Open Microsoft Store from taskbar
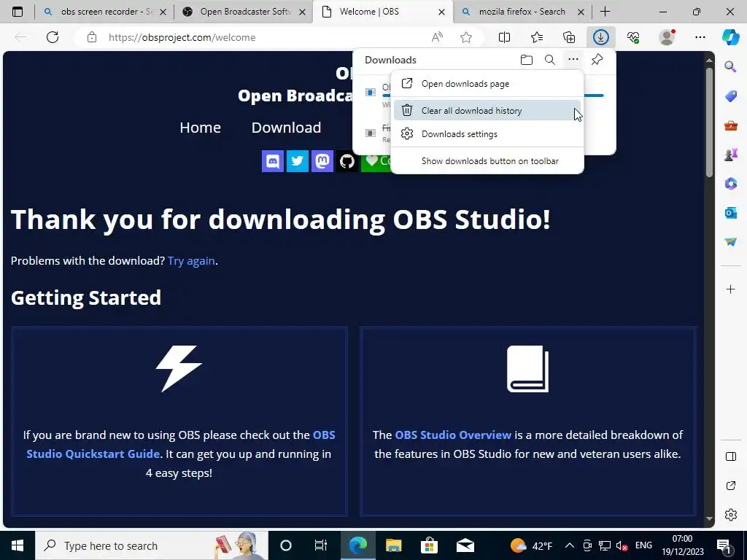 (429, 545)
